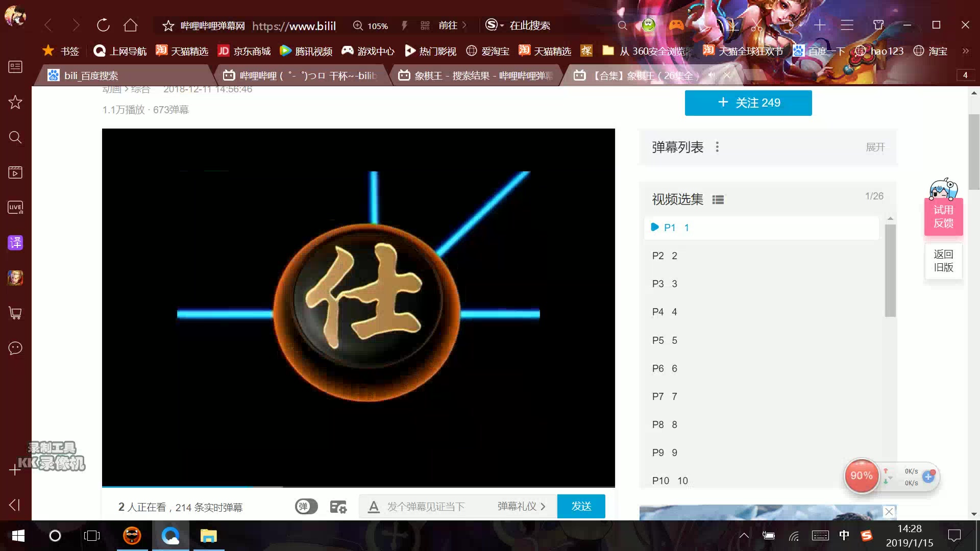Open 弹幕列表 three-dot options
The width and height of the screenshot is (980, 551).
(717, 147)
